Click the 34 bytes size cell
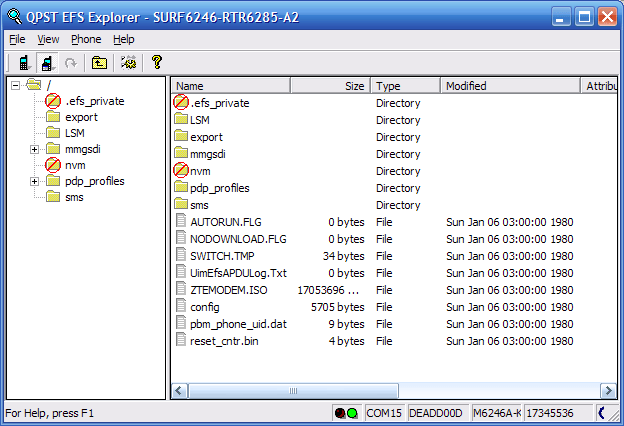The width and height of the screenshot is (624, 426). pyautogui.click(x=343, y=256)
